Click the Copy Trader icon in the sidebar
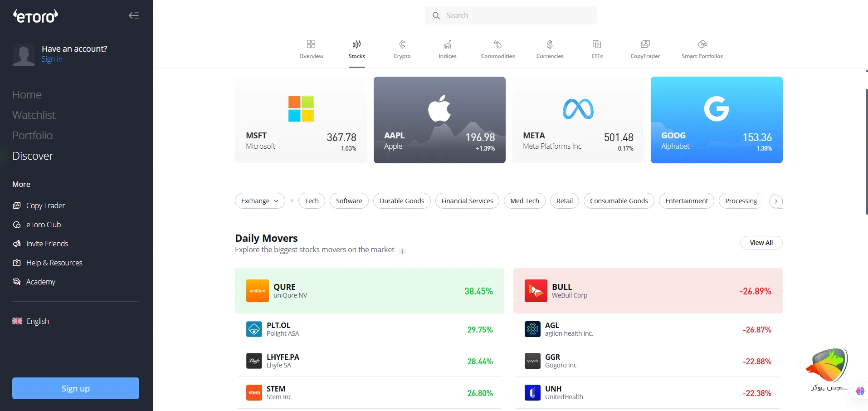Screen dimensions: 868x411 click(16, 205)
